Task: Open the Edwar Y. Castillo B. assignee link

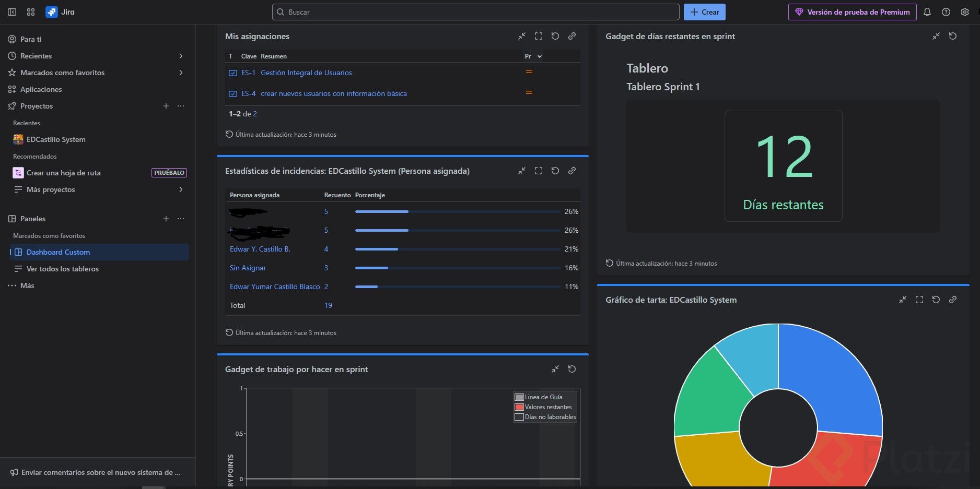Action: pos(260,249)
